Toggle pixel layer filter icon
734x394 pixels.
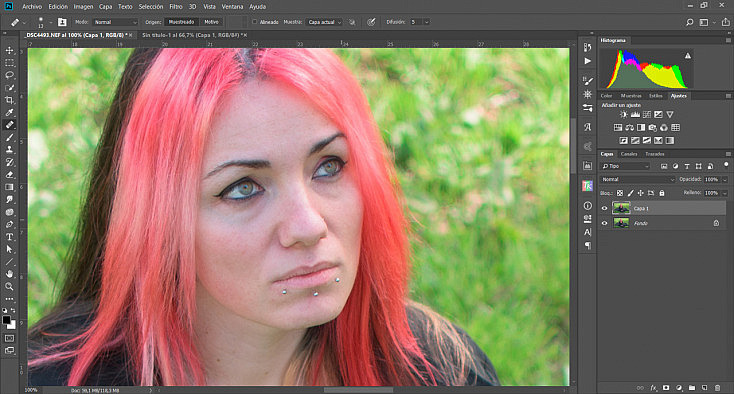(664, 166)
